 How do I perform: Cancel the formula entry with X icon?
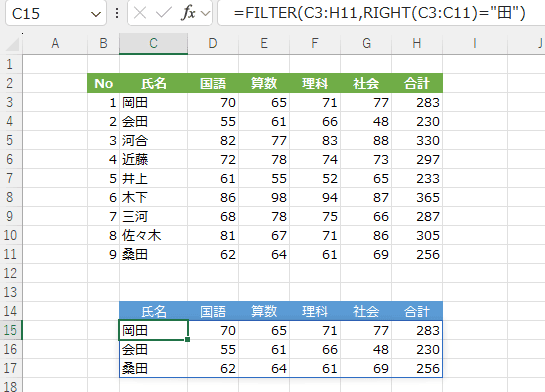point(140,13)
